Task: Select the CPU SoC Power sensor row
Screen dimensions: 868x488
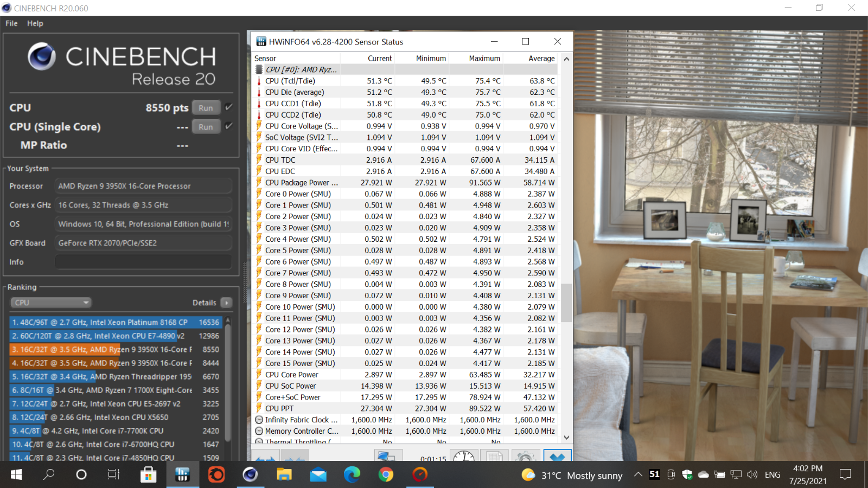Action: click(x=405, y=386)
